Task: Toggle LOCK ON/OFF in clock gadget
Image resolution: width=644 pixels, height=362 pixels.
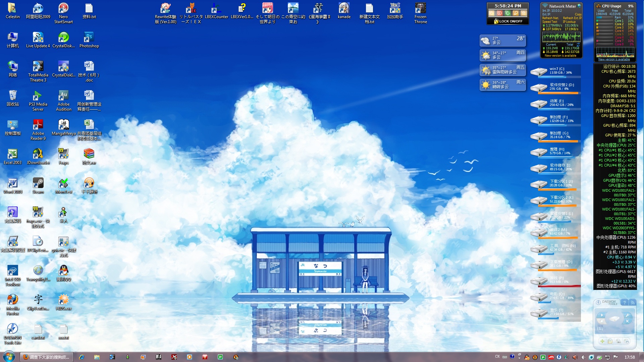Action: [508, 21]
